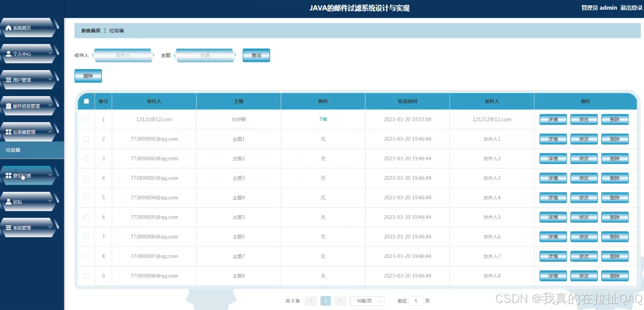Click the clipboard icon beside 邮件信息管理
This screenshot has height=310, width=644.
pos(8,106)
